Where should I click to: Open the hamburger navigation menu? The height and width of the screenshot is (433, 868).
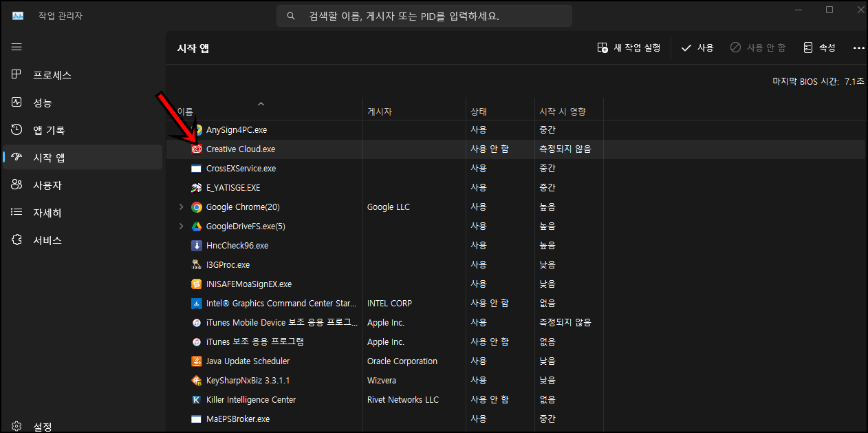pos(17,47)
